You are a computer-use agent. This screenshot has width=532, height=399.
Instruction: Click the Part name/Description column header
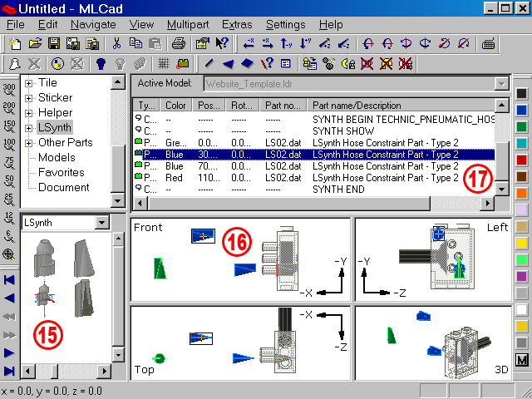tap(401, 106)
